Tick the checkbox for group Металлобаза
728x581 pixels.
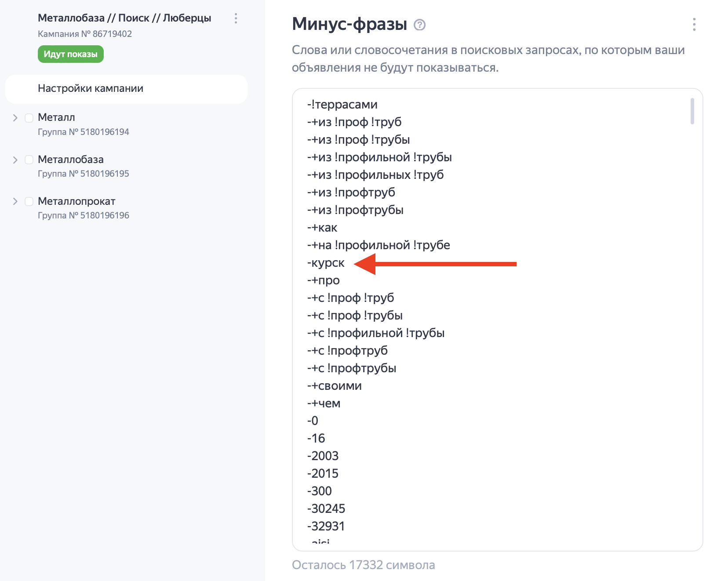tap(29, 160)
